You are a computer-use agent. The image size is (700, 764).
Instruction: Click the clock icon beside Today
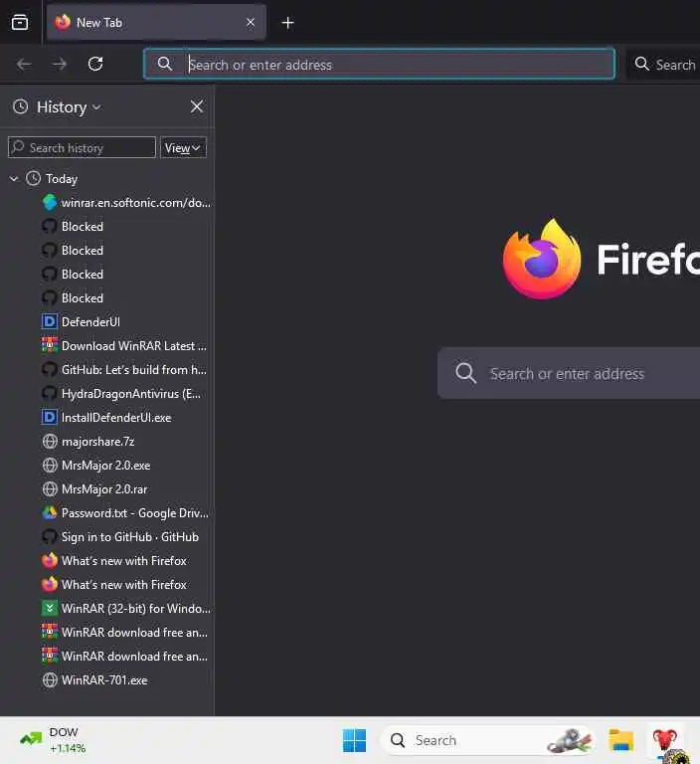33,179
